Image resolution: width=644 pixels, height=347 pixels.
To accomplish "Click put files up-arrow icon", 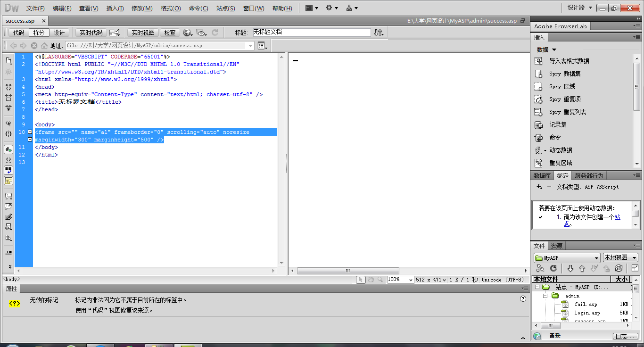I will tap(582, 268).
